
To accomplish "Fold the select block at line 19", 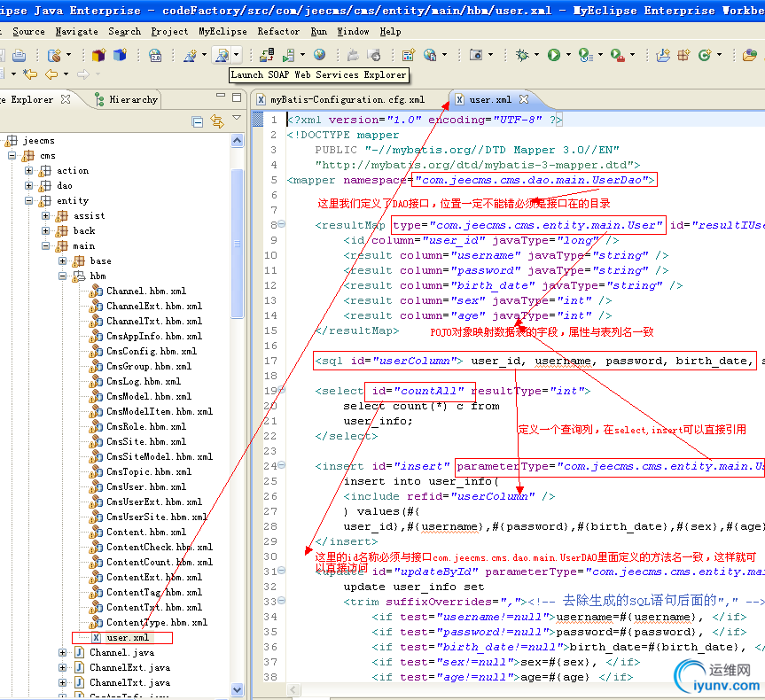I will point(281,391).
